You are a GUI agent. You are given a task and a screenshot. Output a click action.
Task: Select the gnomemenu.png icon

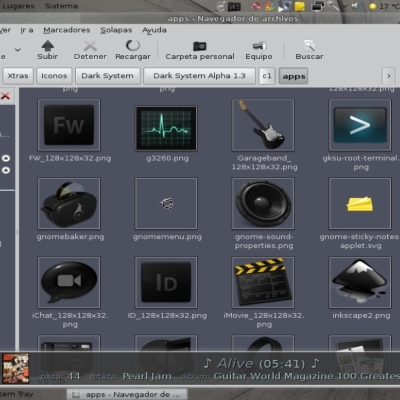[166, 204]
